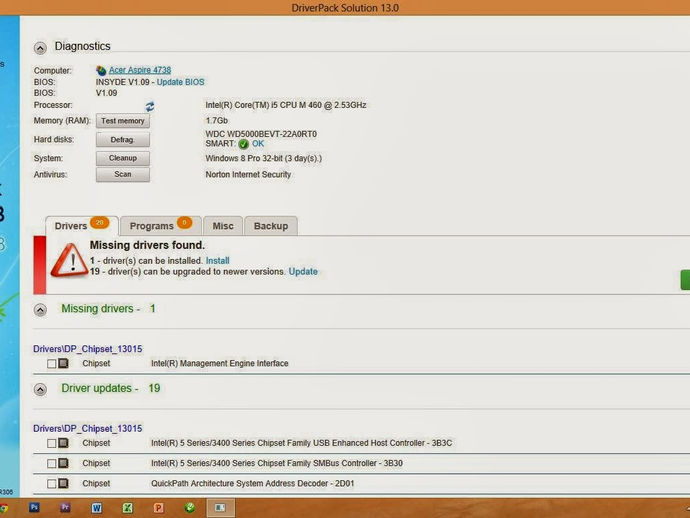Open Chrome from the taskbar

[4, 508]
